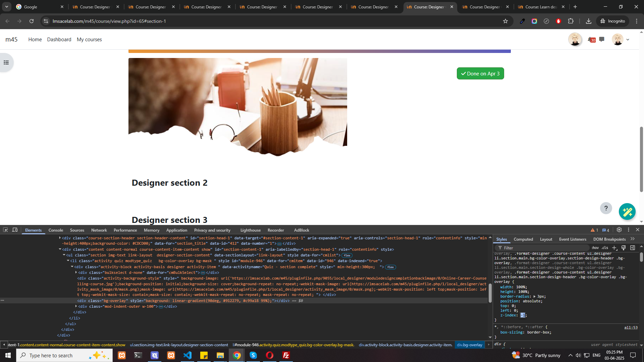Toggle the flex badge on the ul.section element
644x362 pixels.
pyautogui.click(x=347, y=255)
